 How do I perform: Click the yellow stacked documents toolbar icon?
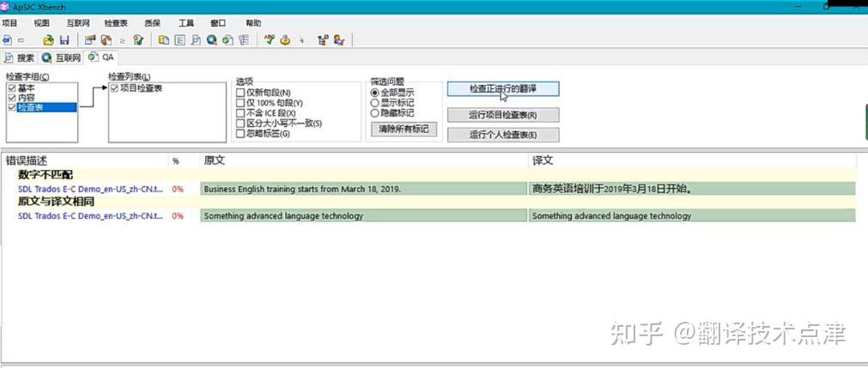coord(164,39)
